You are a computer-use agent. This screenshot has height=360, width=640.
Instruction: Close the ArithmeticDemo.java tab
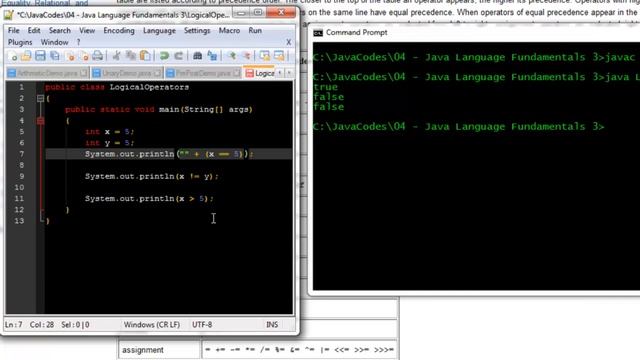coord(83,73)
